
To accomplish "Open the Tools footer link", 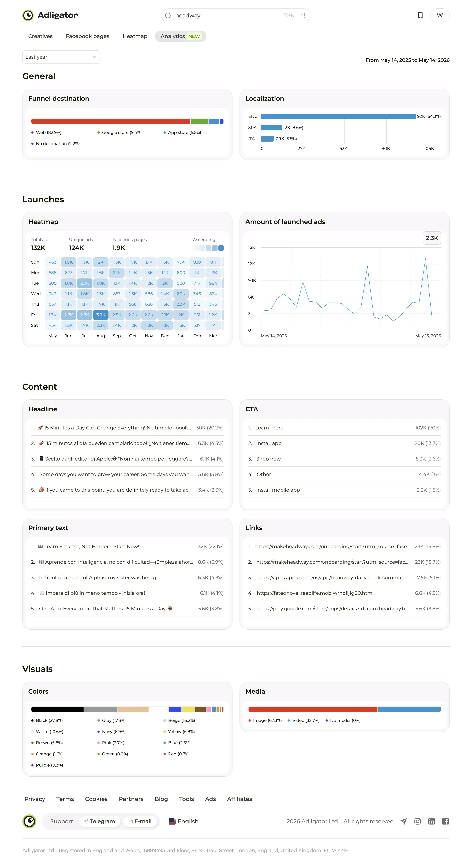I will point(186,799).
